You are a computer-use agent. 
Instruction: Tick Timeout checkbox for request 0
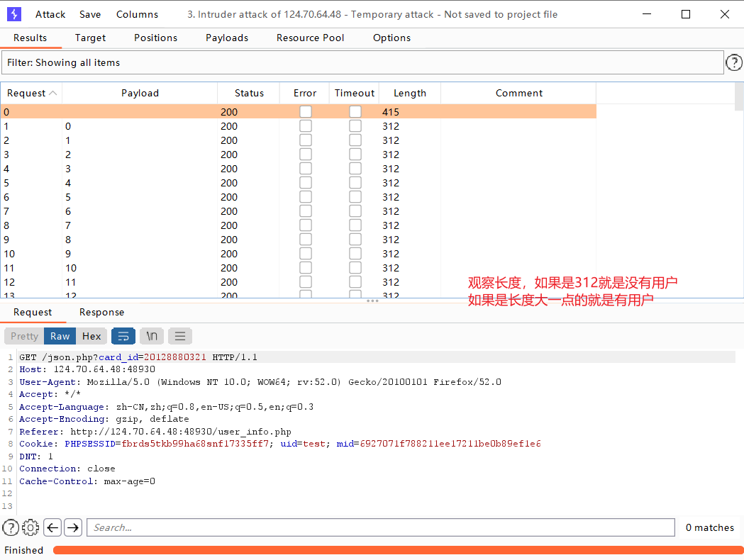point(355,112)
